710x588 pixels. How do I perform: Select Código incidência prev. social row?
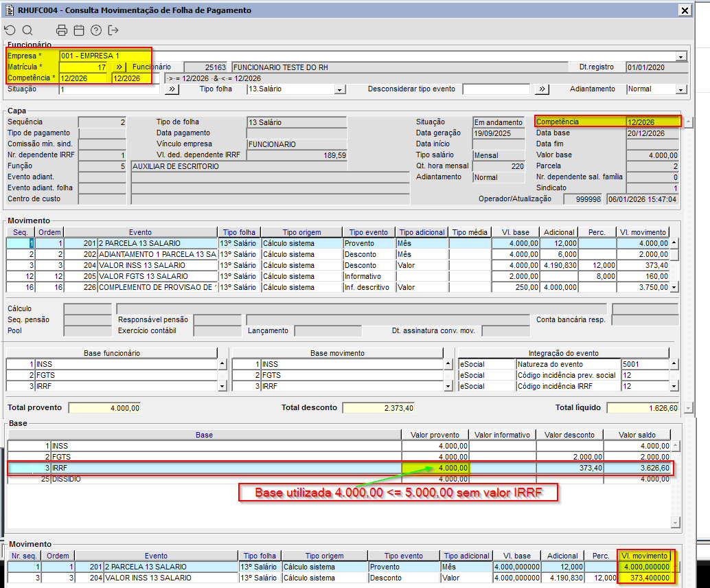point(564,375)
